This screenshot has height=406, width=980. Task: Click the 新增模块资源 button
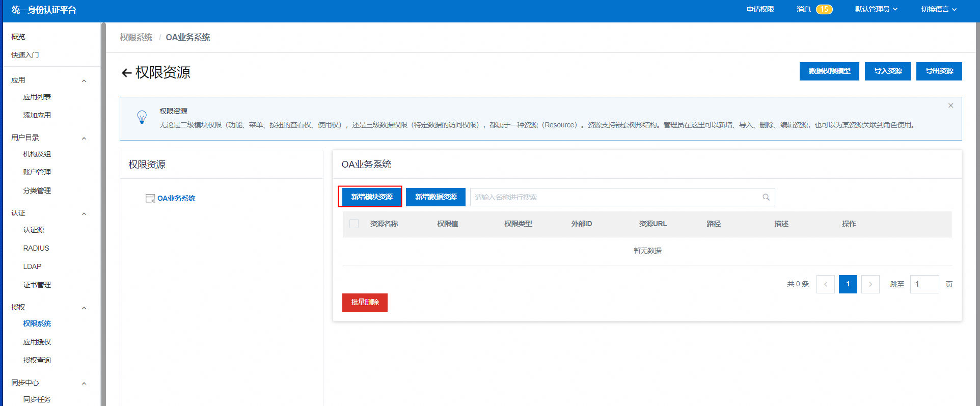pyautogui.click(x=371, y=197)
